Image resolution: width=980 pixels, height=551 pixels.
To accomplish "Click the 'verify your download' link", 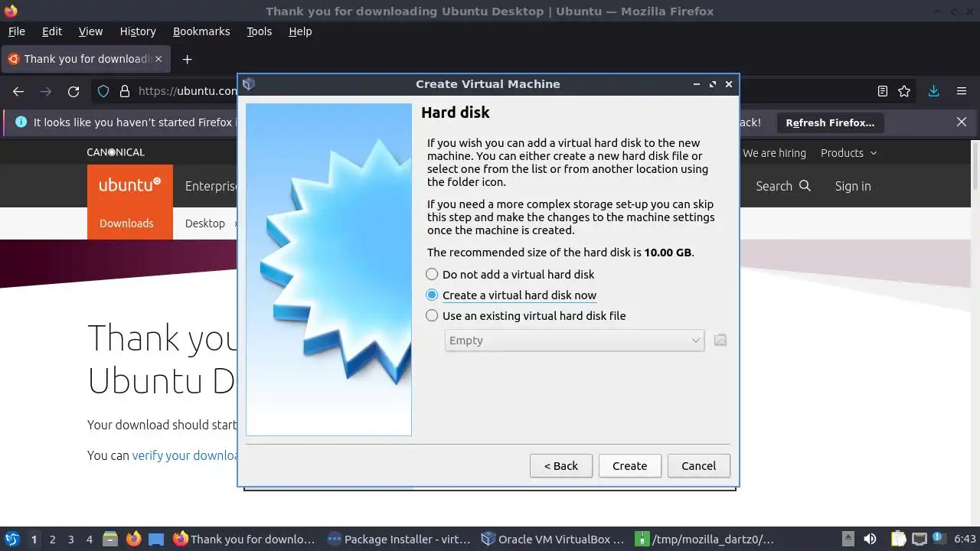I will (x=185, y=455).
